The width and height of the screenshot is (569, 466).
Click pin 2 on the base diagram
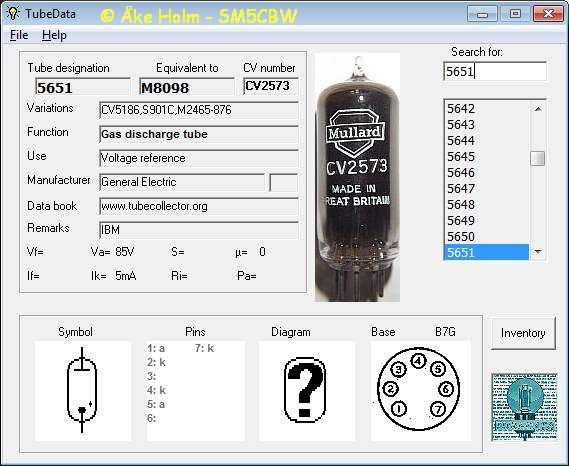pos(390,389)
